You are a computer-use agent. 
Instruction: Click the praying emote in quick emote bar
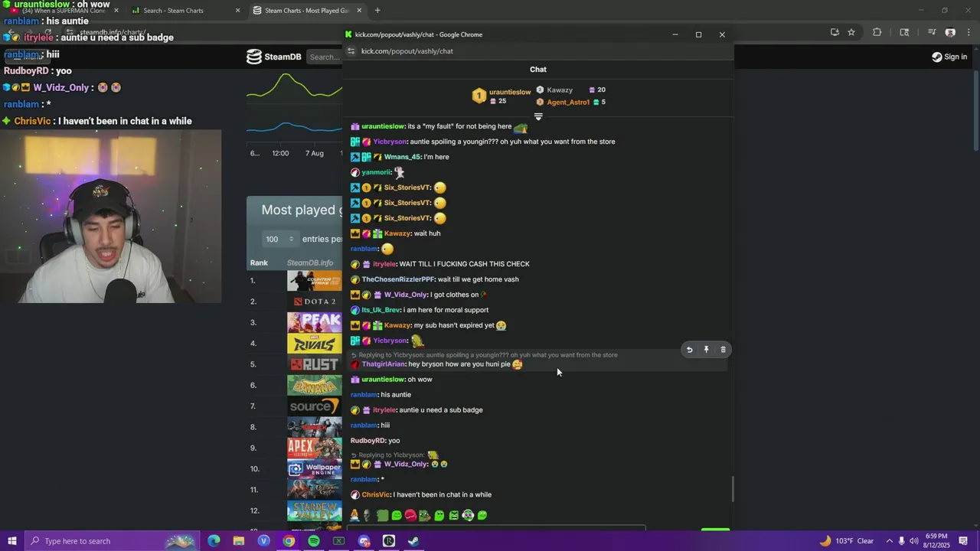pos(354,516)
